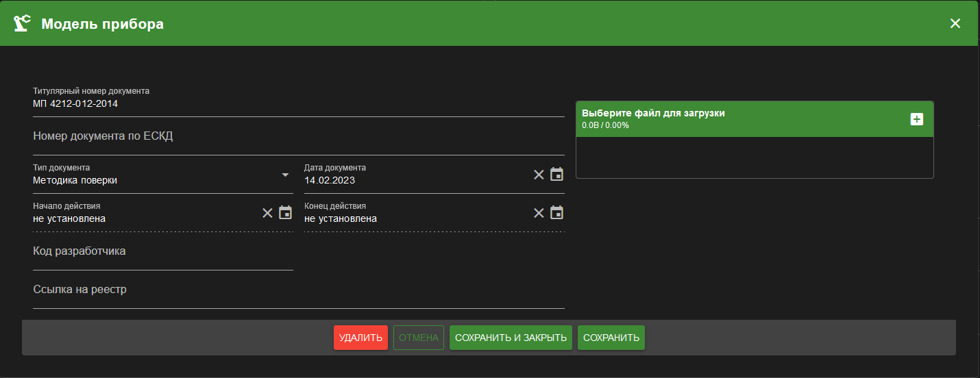The width and height of the screenshot is (980, 378).
Task: Click the Код разработчика input field
Action: tap(162, 251)
